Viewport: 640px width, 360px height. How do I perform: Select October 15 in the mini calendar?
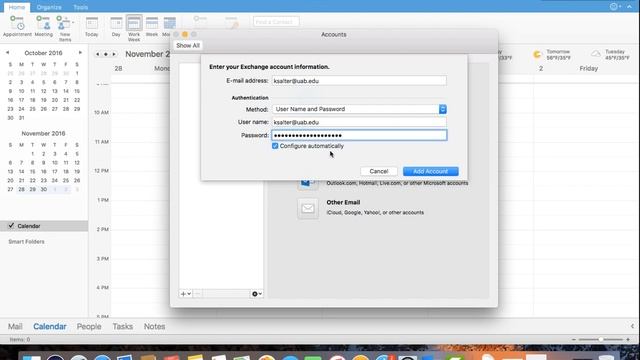(77, 91)
